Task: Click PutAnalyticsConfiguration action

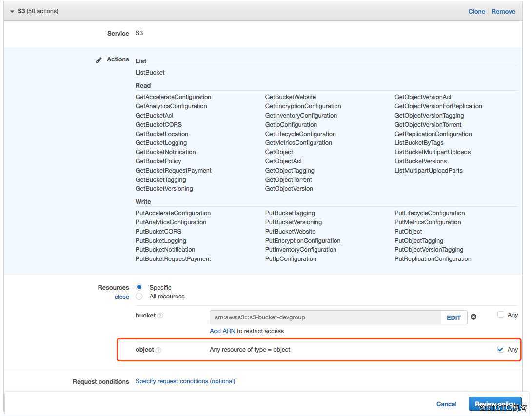Action: (171, 222)
